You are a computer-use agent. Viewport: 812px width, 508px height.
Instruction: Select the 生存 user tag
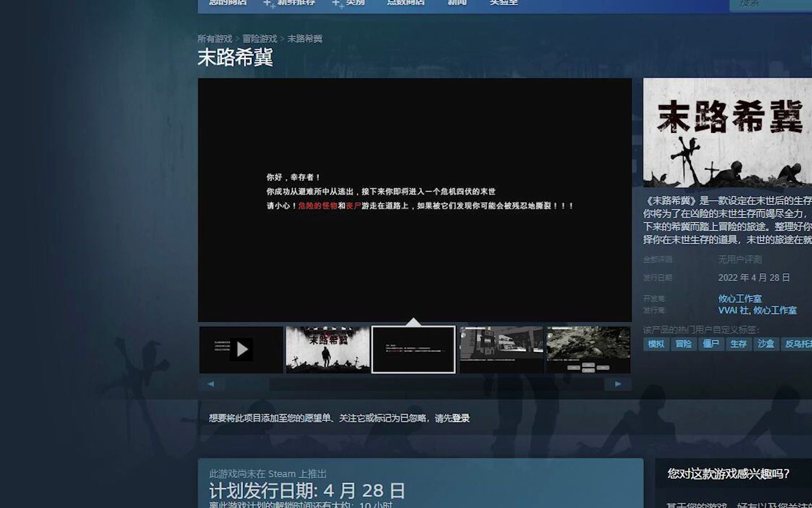tap(738, 344)
